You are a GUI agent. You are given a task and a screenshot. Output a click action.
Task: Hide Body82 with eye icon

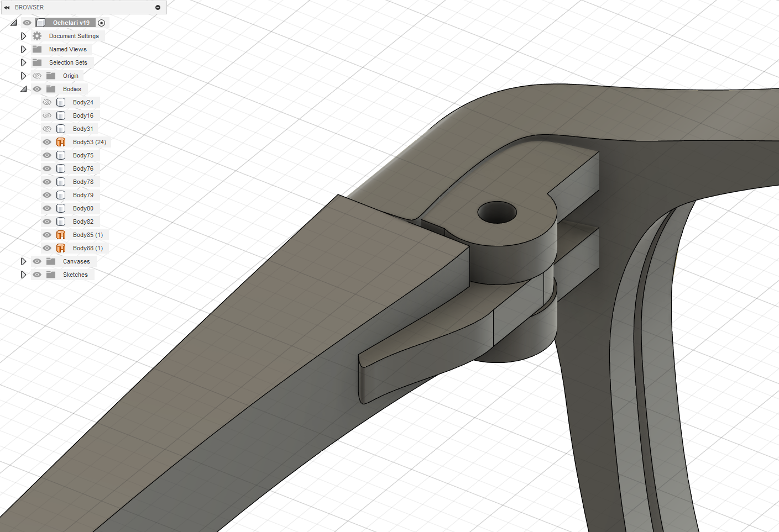47,222
